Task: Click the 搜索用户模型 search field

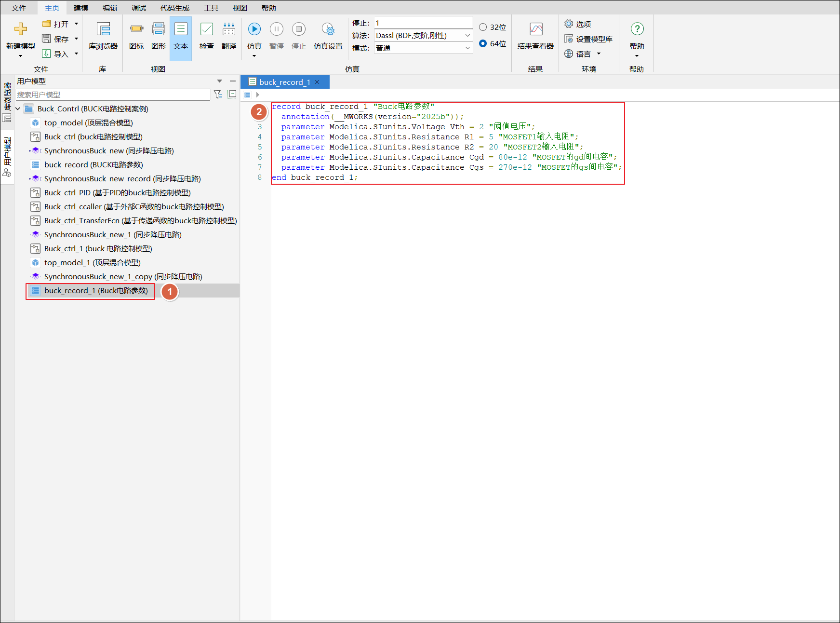Action: pos(113,95)
